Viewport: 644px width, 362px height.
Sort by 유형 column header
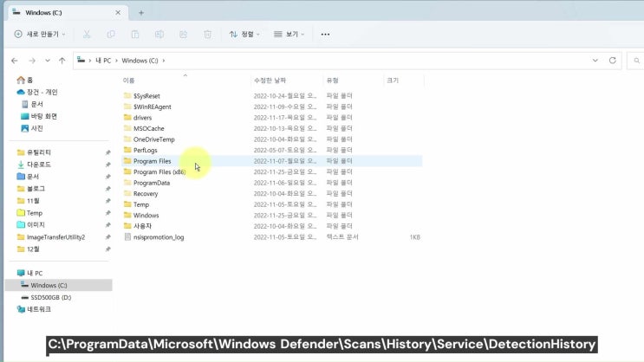[332, 81]
